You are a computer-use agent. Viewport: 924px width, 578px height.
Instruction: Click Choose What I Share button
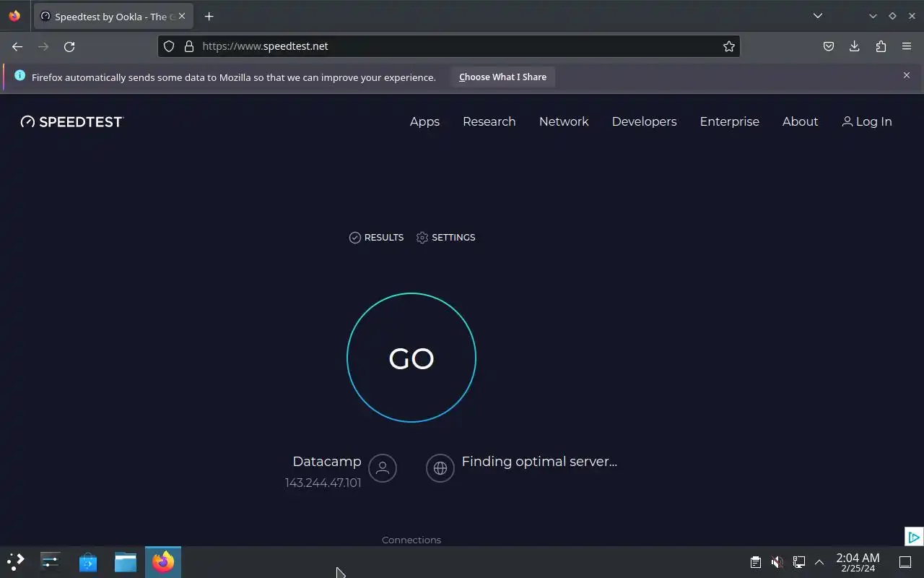click(x=502, y=77)
